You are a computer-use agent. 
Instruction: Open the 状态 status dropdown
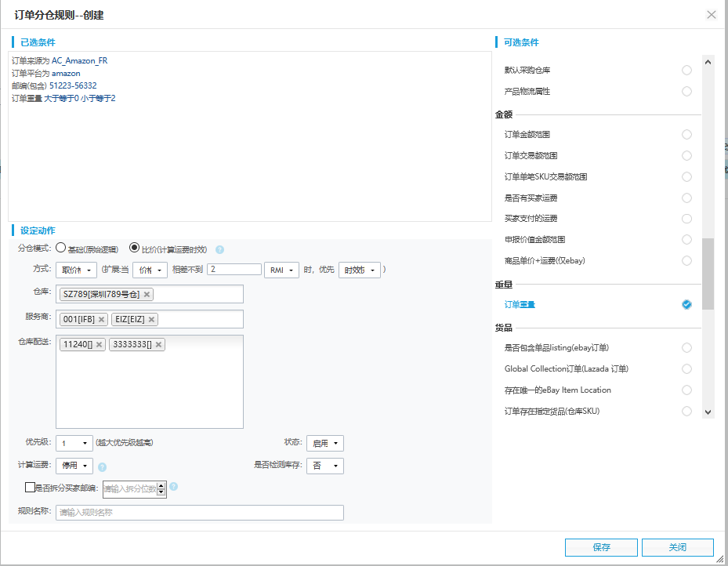[325, 444]
